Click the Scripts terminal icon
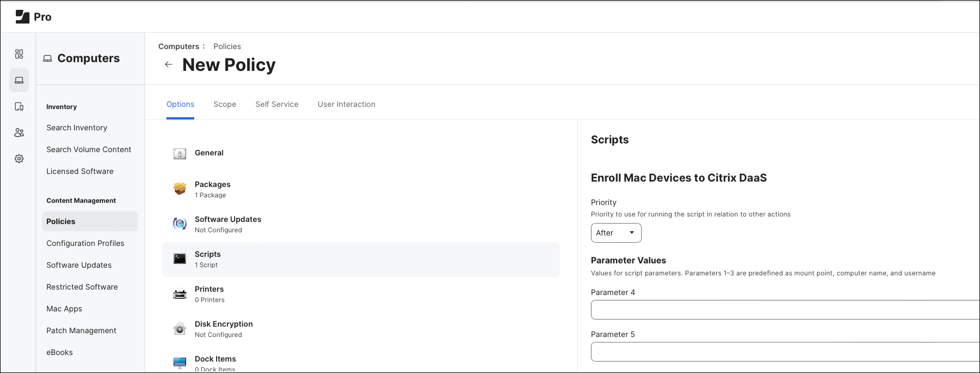The height and width of the screenshot is (373, 980). click(180, 258)
